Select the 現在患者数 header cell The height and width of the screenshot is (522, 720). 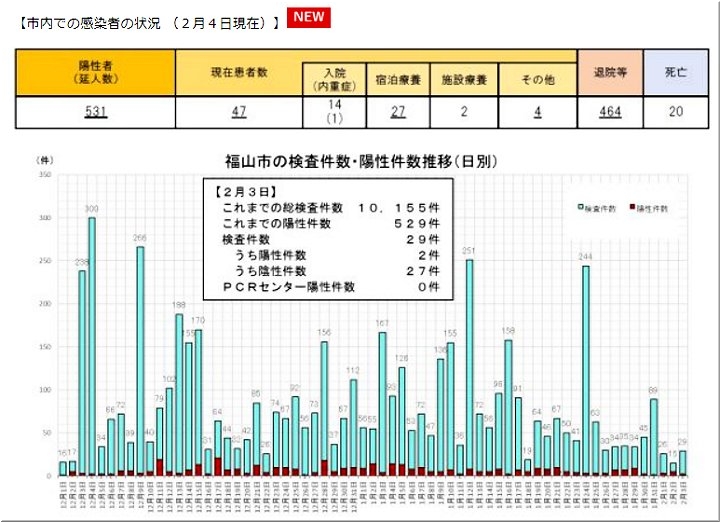coord(239,72)
